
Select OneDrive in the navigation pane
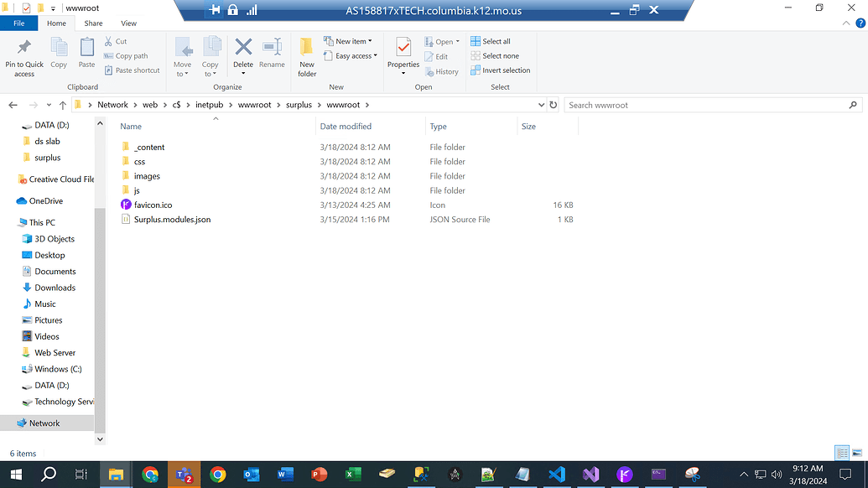[x=47, y=201]
